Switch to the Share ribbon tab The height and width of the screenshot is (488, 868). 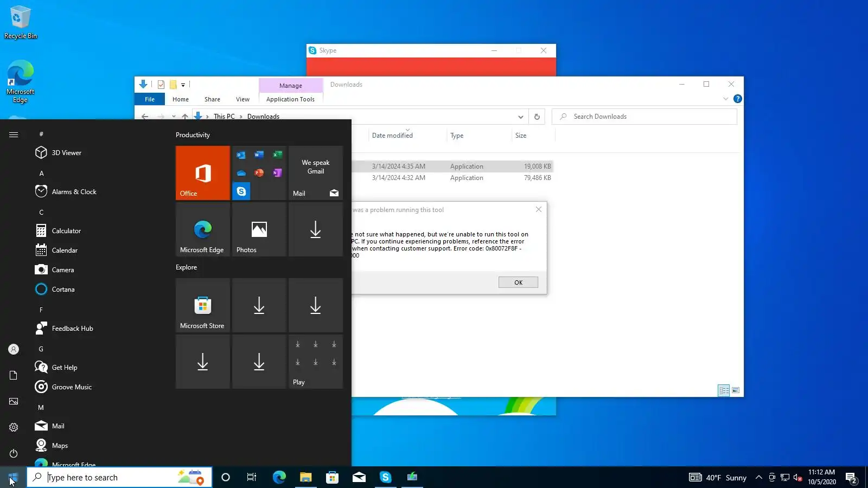[x=212, y=99]
